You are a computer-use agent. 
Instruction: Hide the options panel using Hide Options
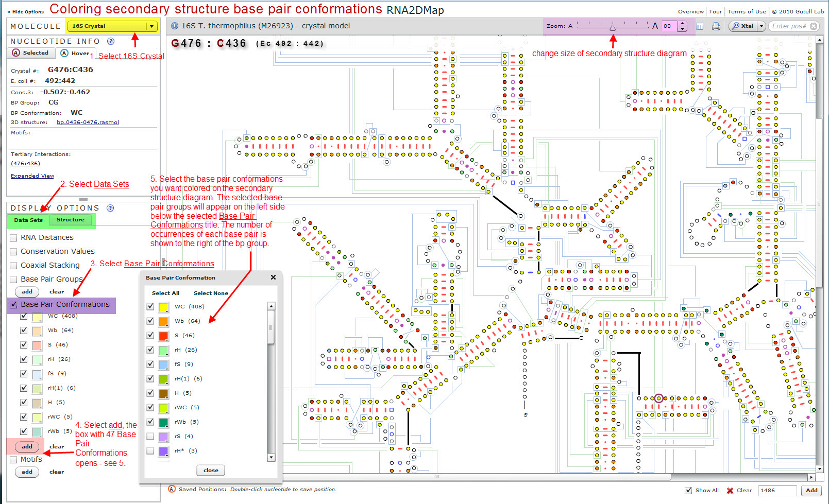pyautogui.click(x=26, y=12)
